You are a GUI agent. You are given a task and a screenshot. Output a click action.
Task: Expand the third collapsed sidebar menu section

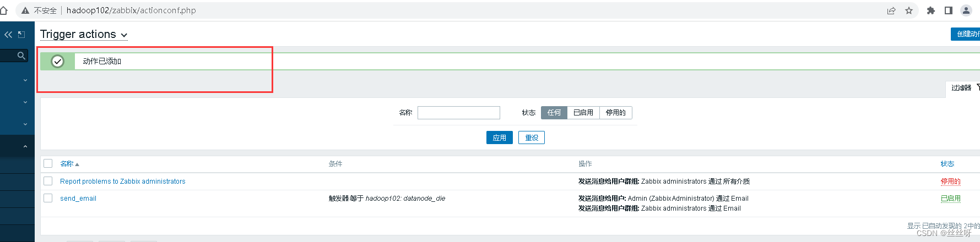pos(25,124)
